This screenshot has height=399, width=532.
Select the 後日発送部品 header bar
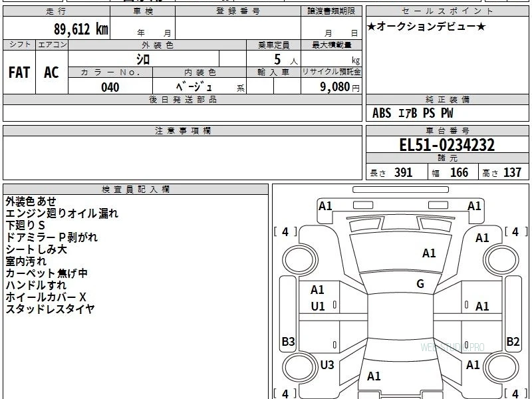(x=182, y=100)
